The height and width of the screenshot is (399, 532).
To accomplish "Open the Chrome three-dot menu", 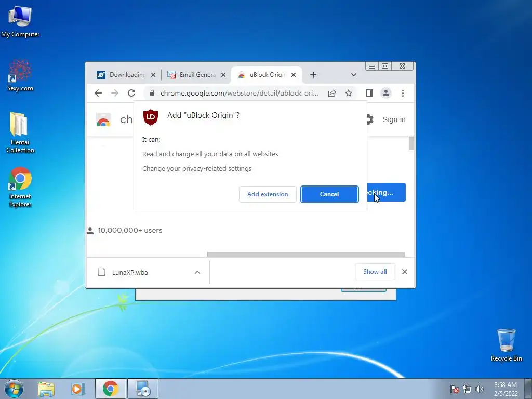I will point(403,93).
